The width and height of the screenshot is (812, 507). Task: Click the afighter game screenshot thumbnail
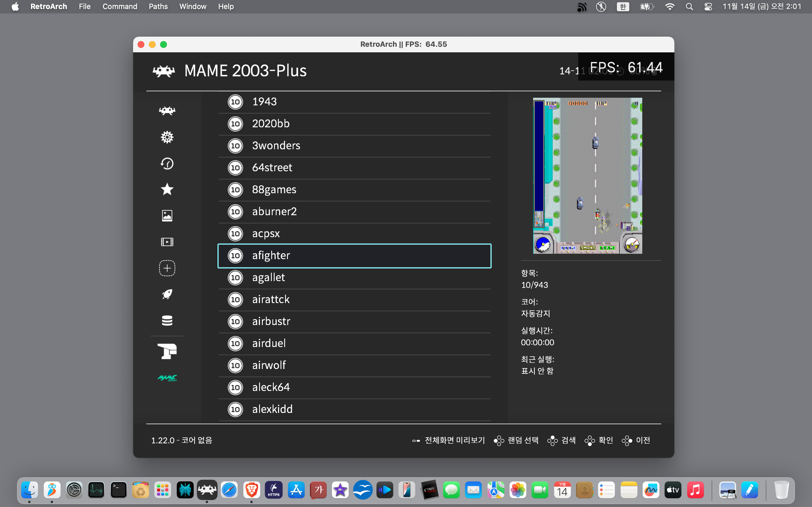pyautogui.click(x=587, y=176)
